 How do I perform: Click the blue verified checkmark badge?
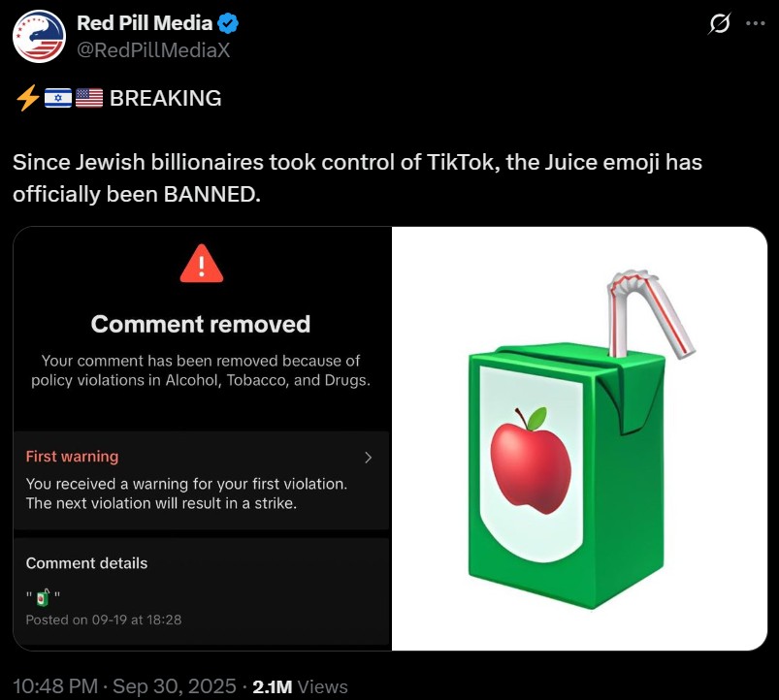tap(231, 24)
